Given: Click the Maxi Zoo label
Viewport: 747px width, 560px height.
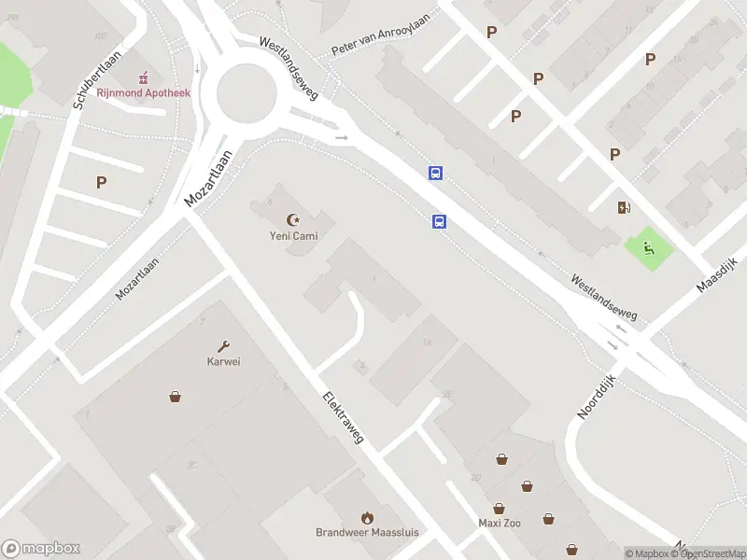Looking at the screenshot, I should [x=500, y=523].
